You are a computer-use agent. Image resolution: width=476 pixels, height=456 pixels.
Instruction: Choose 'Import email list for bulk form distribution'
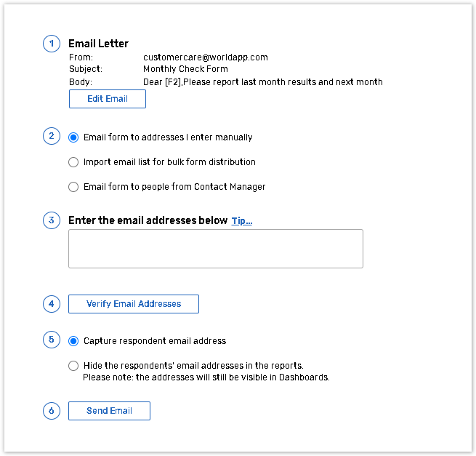point(73,162)
